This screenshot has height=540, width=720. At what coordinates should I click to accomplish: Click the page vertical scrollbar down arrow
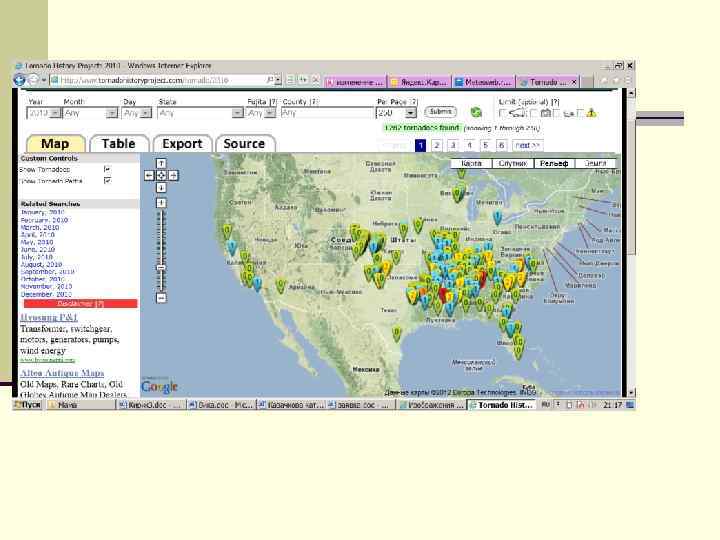[631, 393]
